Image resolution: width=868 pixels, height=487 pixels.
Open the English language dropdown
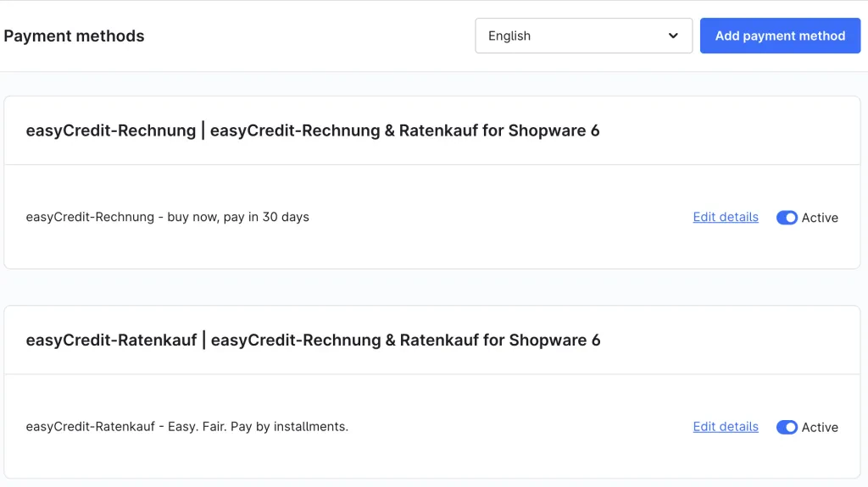coord(583,36)
